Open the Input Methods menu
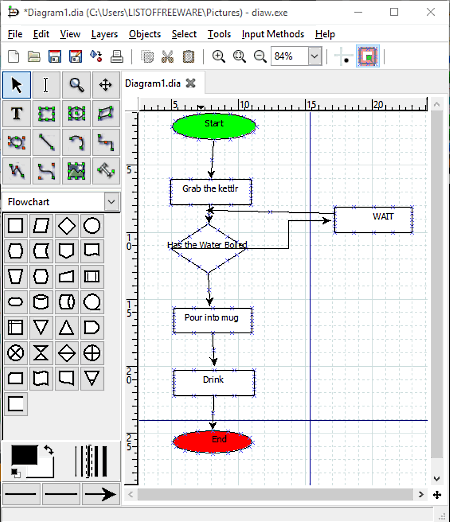Viewport: 450px width, 522px height. pyautogui.click(x=273, y=34)
